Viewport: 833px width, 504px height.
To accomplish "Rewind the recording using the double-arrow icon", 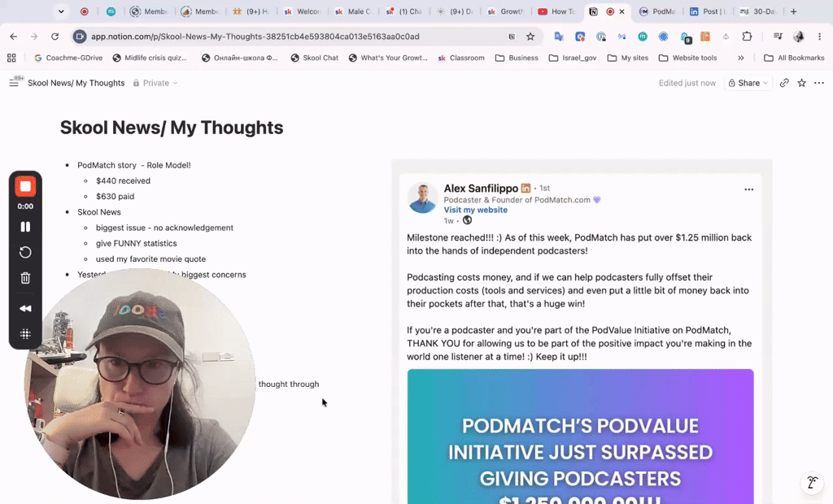I will pos(25,309).
